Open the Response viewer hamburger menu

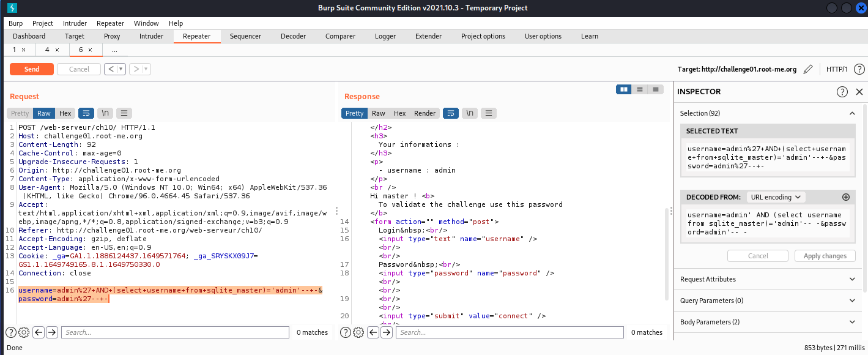pos(488,113)
